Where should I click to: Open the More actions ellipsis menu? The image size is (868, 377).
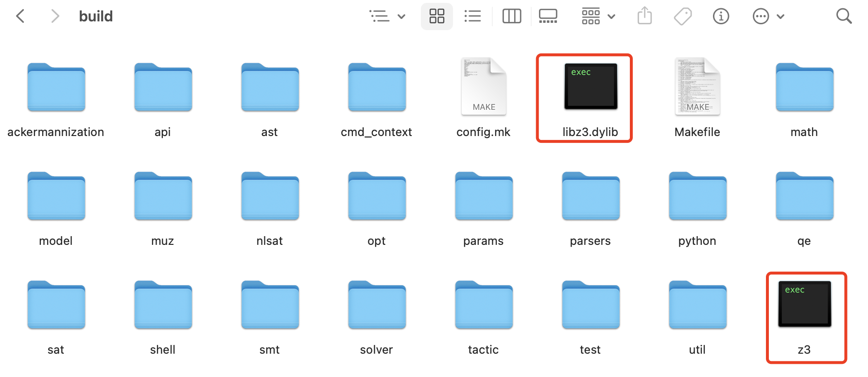pyautogui.click(x=768, y=16)
